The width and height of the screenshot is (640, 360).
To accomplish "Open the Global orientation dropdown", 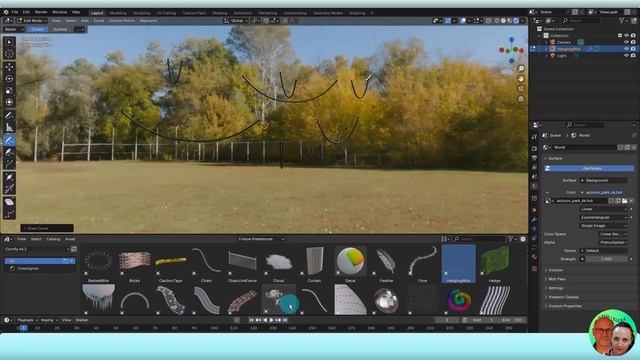I will coord(236,20).
